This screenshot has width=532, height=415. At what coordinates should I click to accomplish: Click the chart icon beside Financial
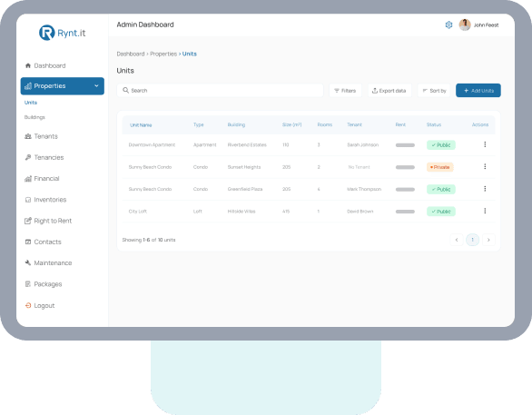coord(28,179)
